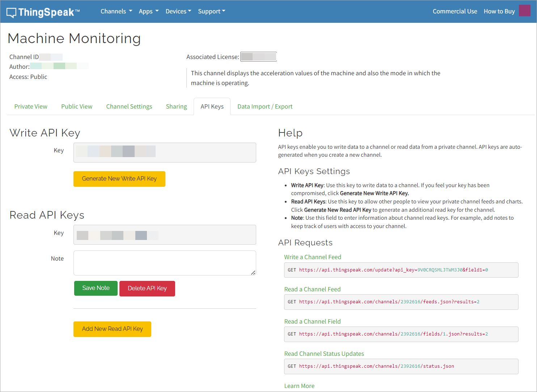Open the Commercial Use page

[455, 11]
